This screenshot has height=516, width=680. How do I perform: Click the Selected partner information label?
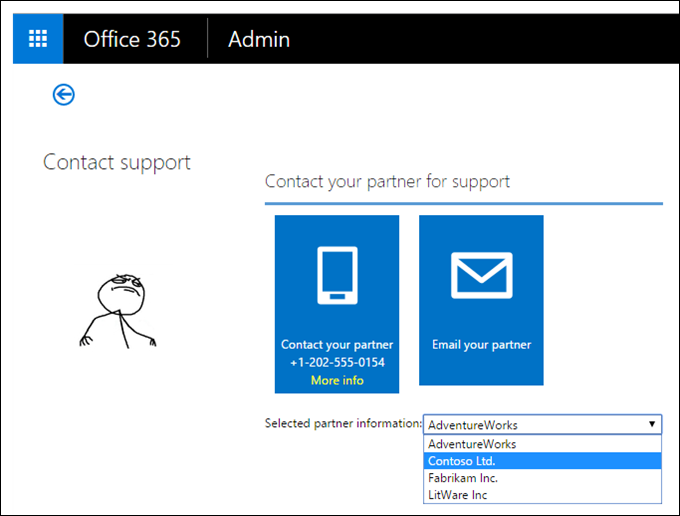click(x=342, y=423)
